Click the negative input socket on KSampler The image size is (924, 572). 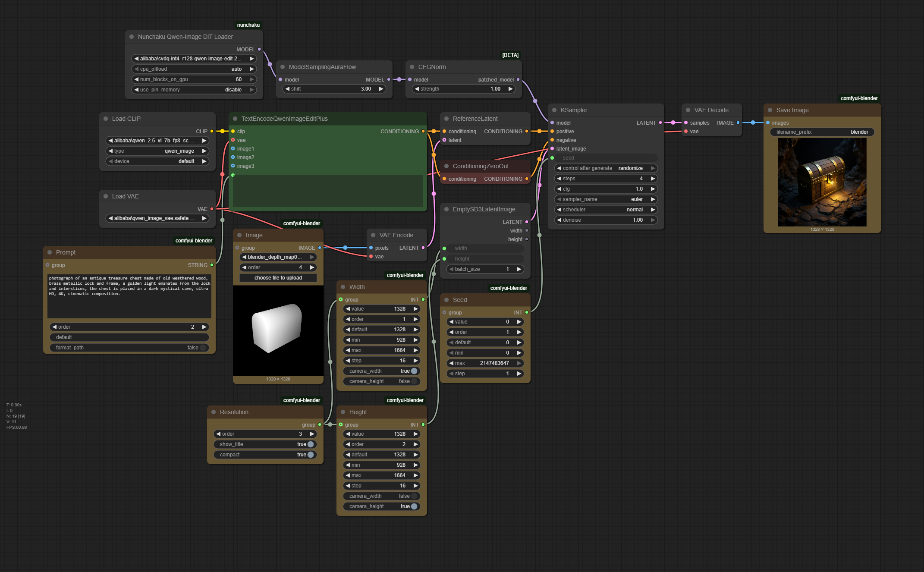[552, 140]
